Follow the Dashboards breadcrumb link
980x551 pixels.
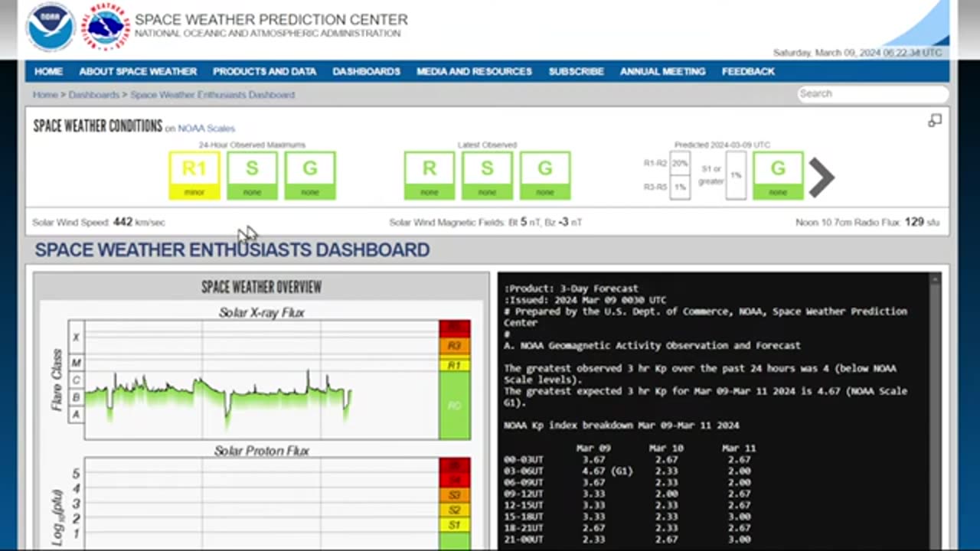93,95
